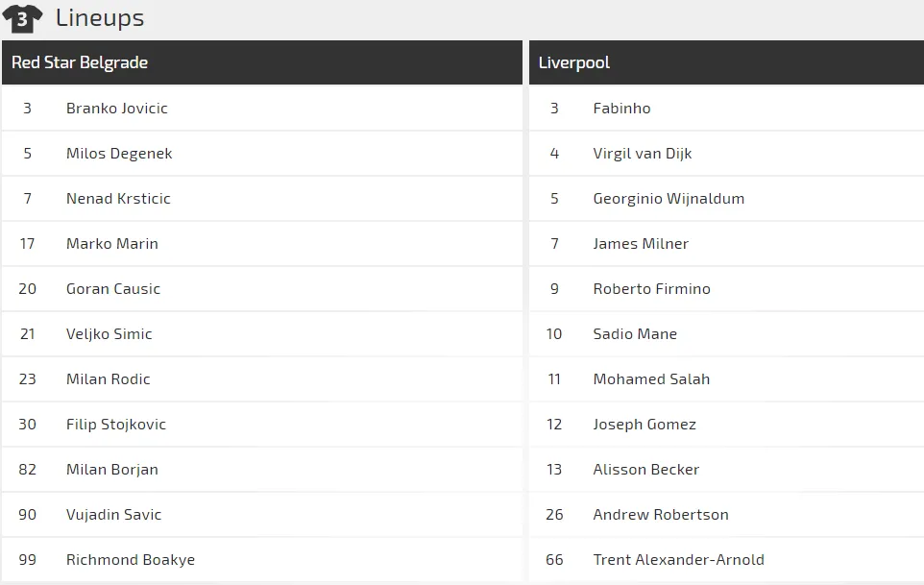Open Fabinho's player entry

point(621,109)
